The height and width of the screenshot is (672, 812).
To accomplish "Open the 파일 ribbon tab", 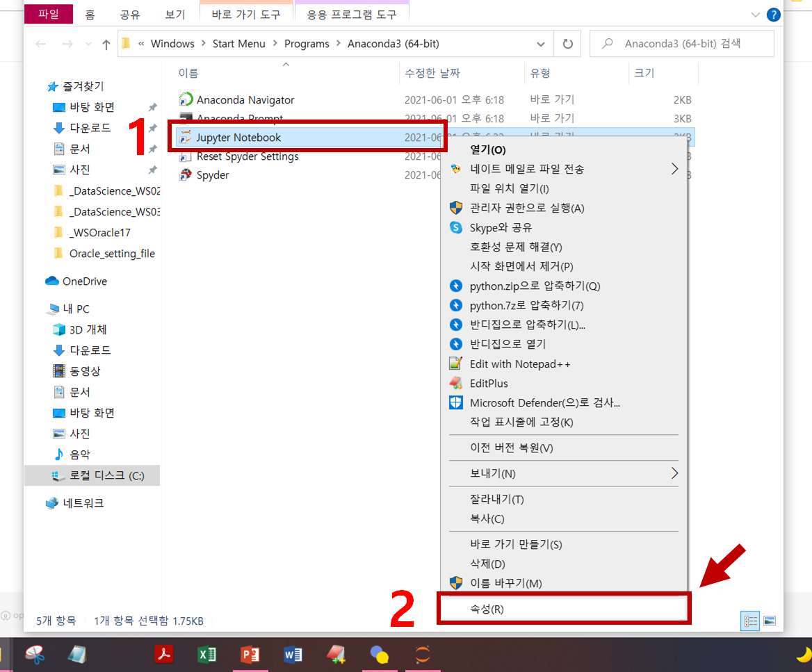I will click(49, 14).
